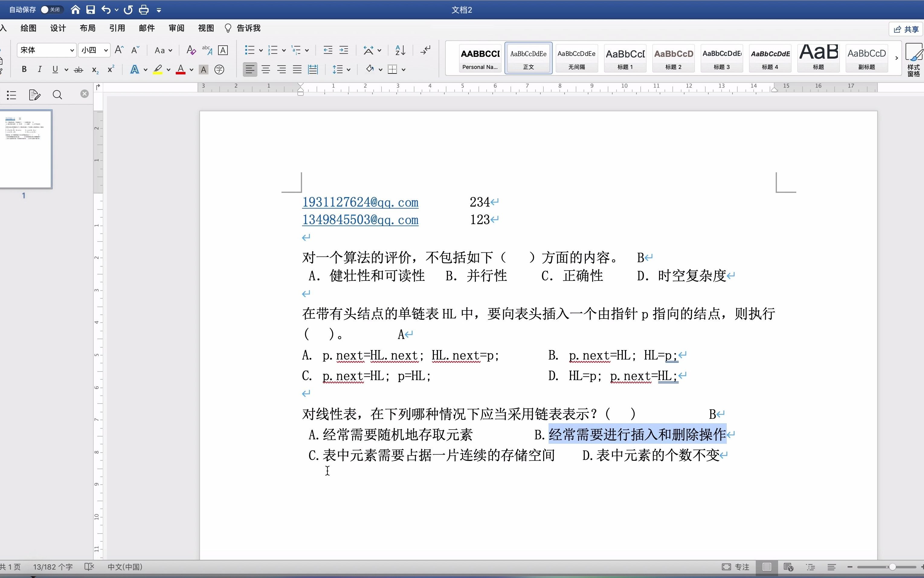Expand borders dropdown arrow
This screenshot has height=578, width=924.
pyautogui.click(x=403, y=70)
